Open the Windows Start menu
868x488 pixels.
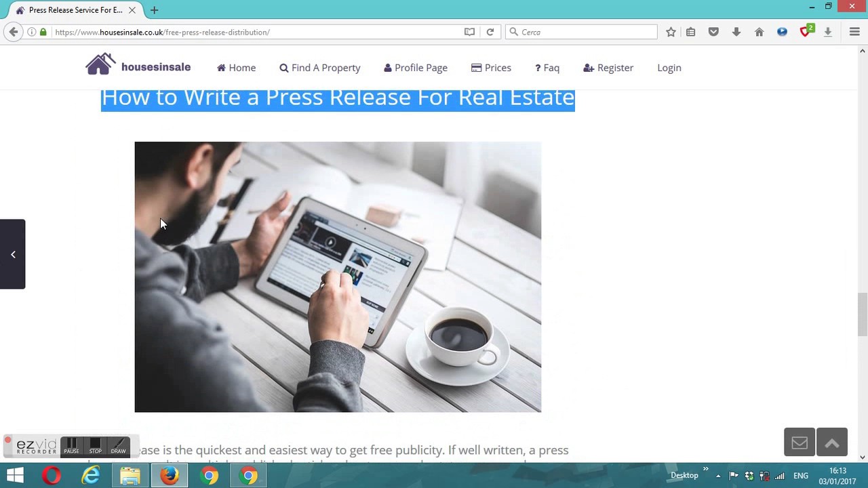click(x=15, y=476)
